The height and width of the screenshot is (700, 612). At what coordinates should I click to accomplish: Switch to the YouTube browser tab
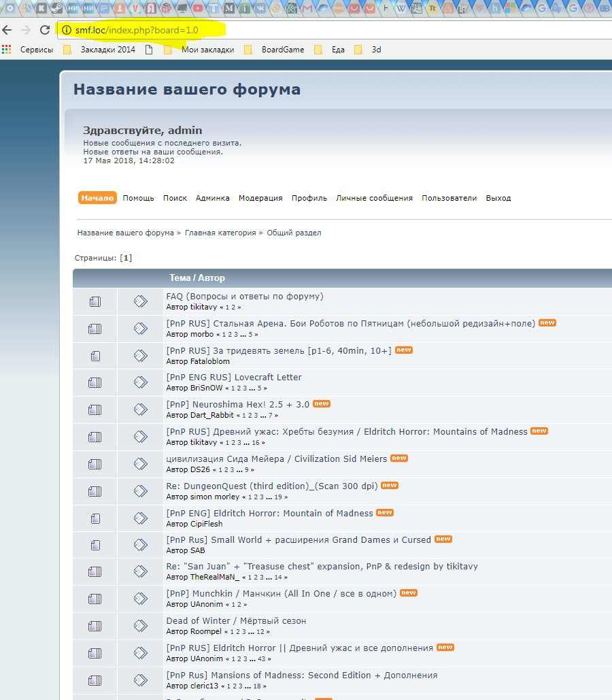pos(198,7)
